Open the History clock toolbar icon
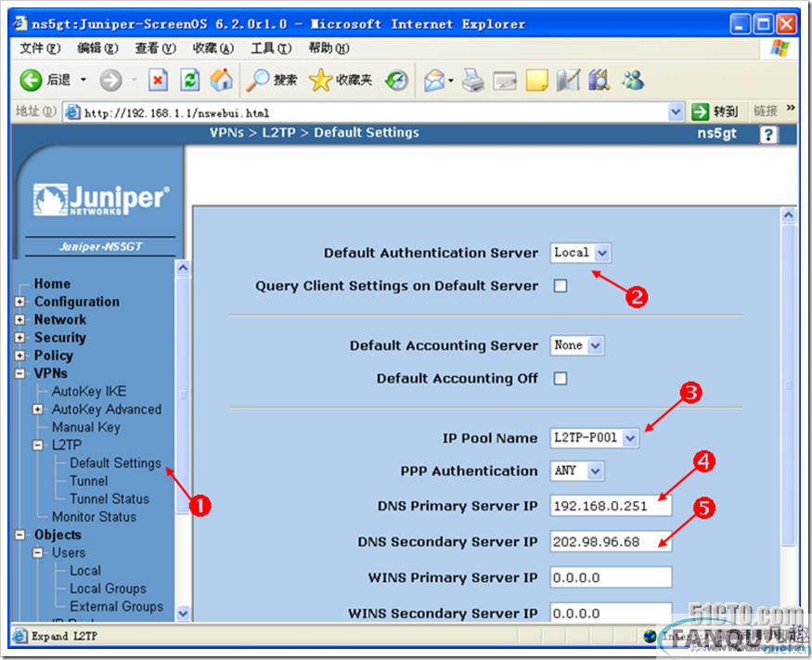812x660 pixels. pyautogui.click(x=396, y=81)
